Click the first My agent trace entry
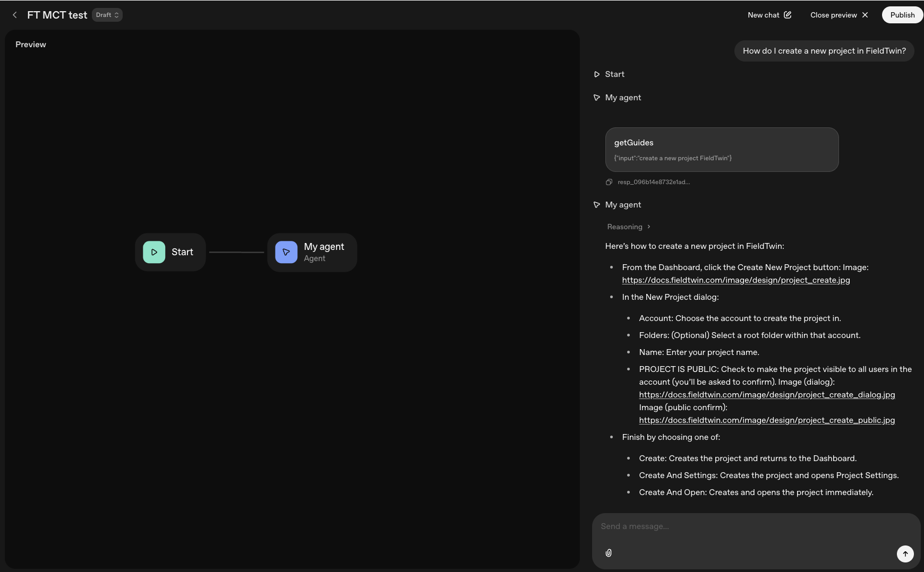The image size is (924, 572). click(623, 98)
